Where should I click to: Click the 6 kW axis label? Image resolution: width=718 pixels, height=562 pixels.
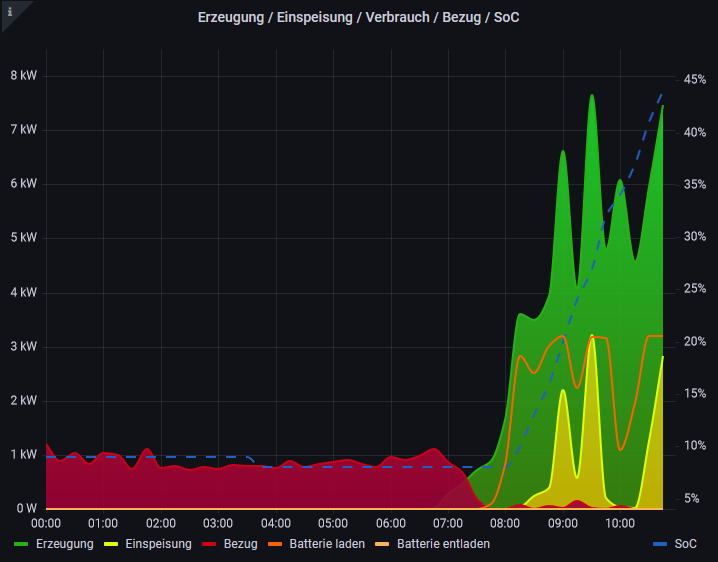click(23, 184)
